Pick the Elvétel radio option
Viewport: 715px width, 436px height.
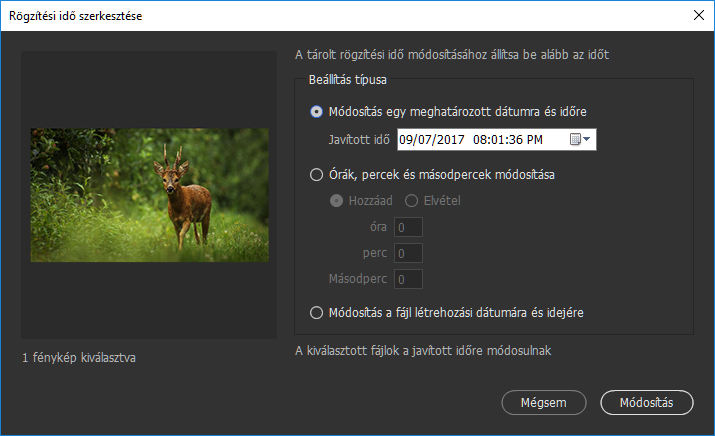pos(410,200)
